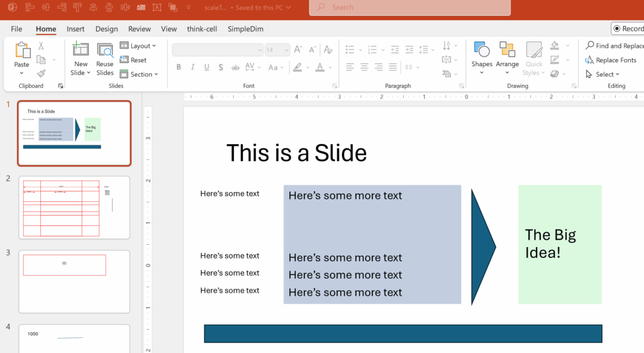Open the Layout dropdown
644x353 pixels.
pos(138,45)
